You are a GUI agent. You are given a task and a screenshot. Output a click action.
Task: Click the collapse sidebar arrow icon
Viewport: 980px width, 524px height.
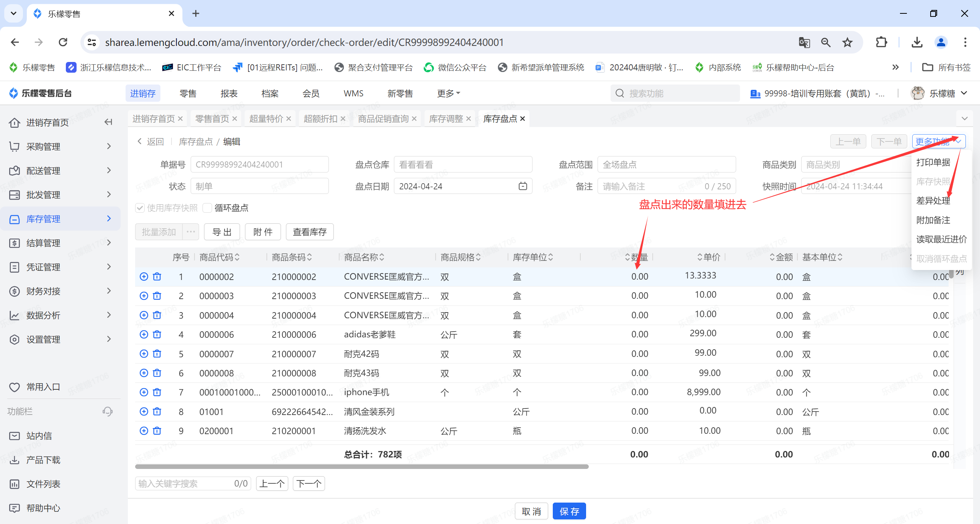[x=108, y=122]
